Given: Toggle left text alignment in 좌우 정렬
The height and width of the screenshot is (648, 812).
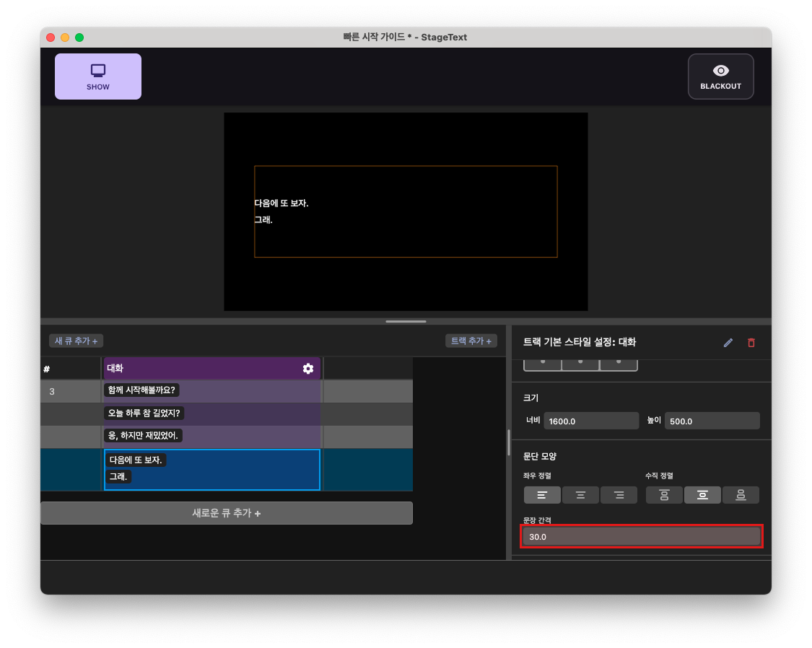Looking at the screenshot, I should tap(541, 495).
